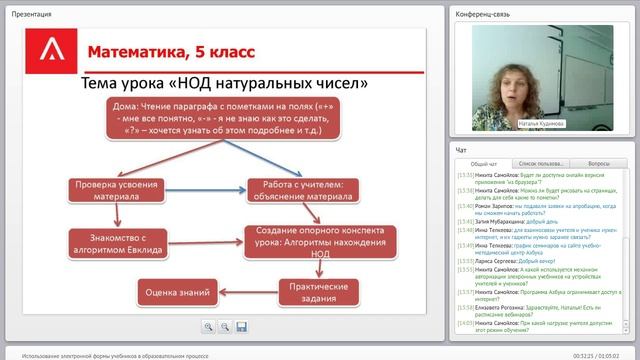Zoom in on the presentation slide
Viewport: 640px width, 360px height.
click(209, 327)
